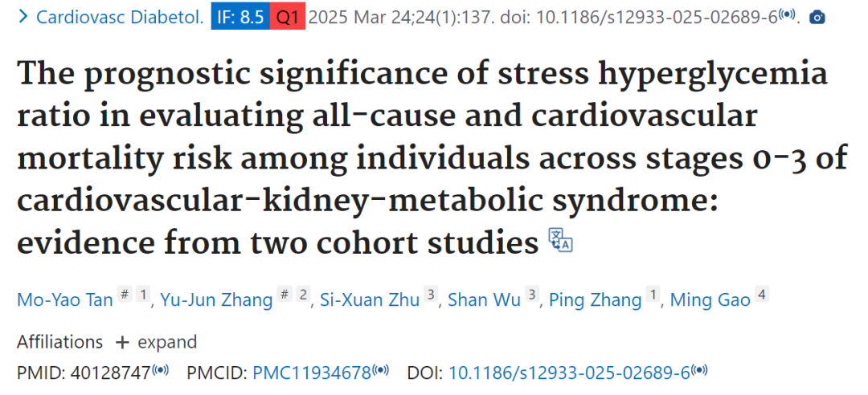Click the red Q1 quartile badge
868x395 pixels.
pos(288,18)
